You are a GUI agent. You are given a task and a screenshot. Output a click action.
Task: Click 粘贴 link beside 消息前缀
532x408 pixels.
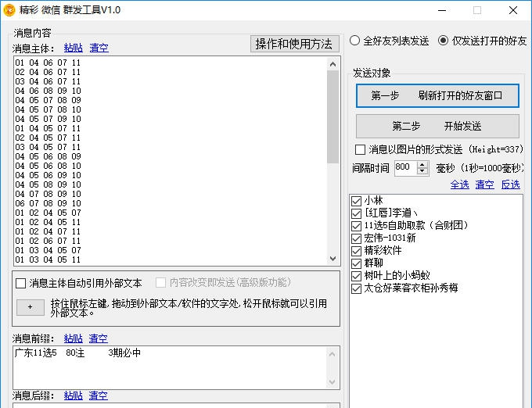pos(74,338)
